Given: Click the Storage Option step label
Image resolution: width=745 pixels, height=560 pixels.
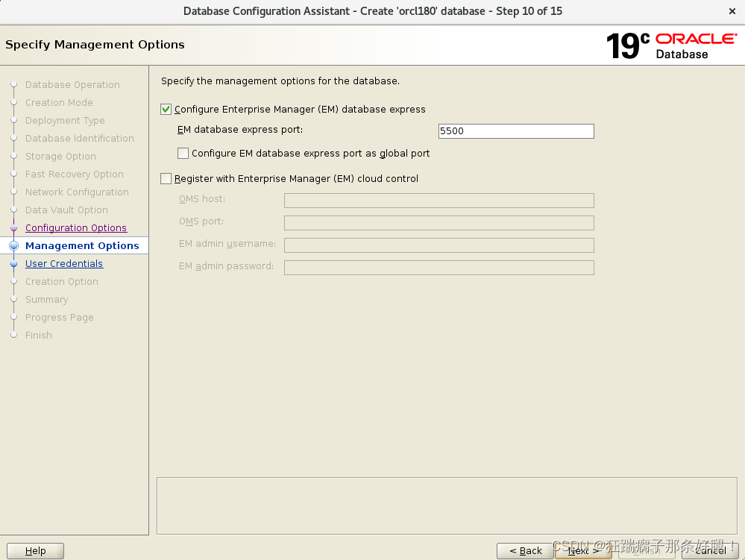Looking at the screenshot, I should [61, 157].
